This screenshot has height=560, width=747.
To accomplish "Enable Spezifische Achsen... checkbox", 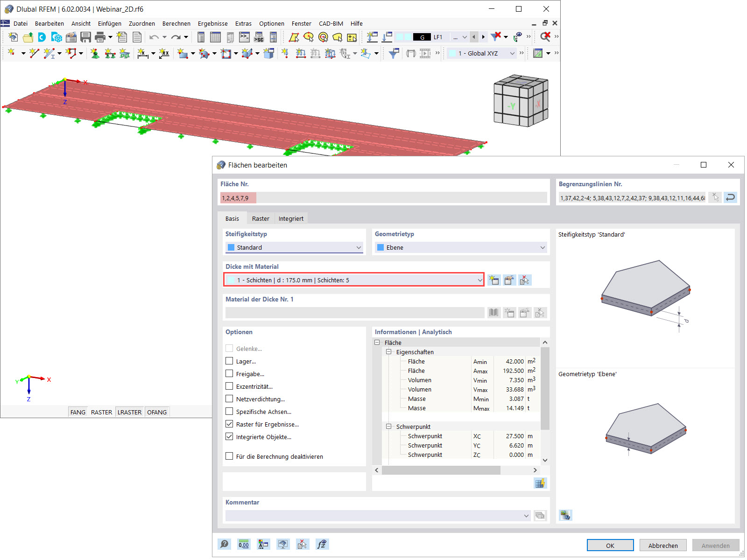I will click(229, 411).
